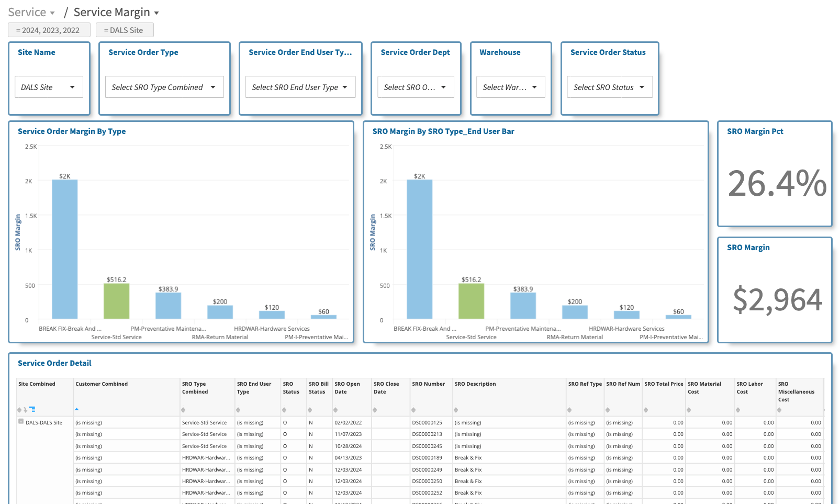Click sort arrows under SRO Open Date
Image resolution: width=840 pixels, height=504 pixels.
(335, 410)
